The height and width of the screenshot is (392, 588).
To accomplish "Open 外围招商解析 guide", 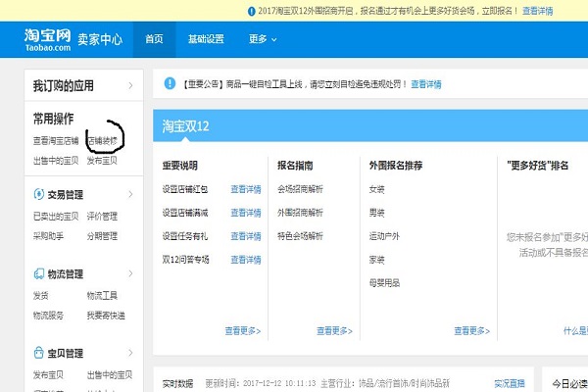I will point(300,213).
